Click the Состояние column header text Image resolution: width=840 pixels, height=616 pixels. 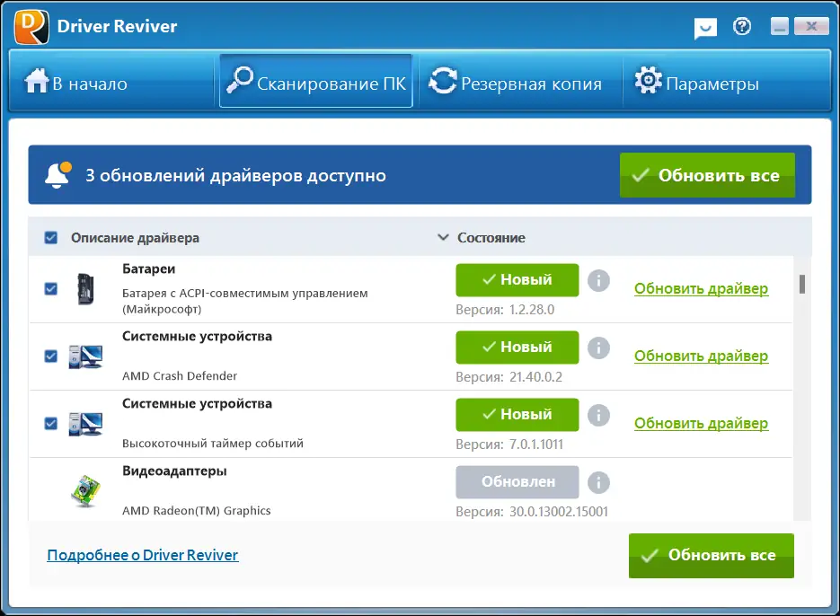tap(491, 238)
